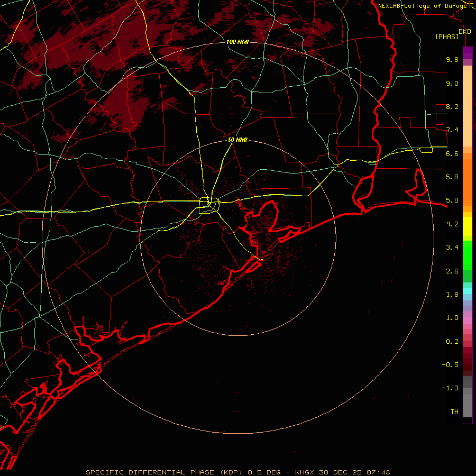Click the cyan swatch beside 1.8

pos(467,291)
